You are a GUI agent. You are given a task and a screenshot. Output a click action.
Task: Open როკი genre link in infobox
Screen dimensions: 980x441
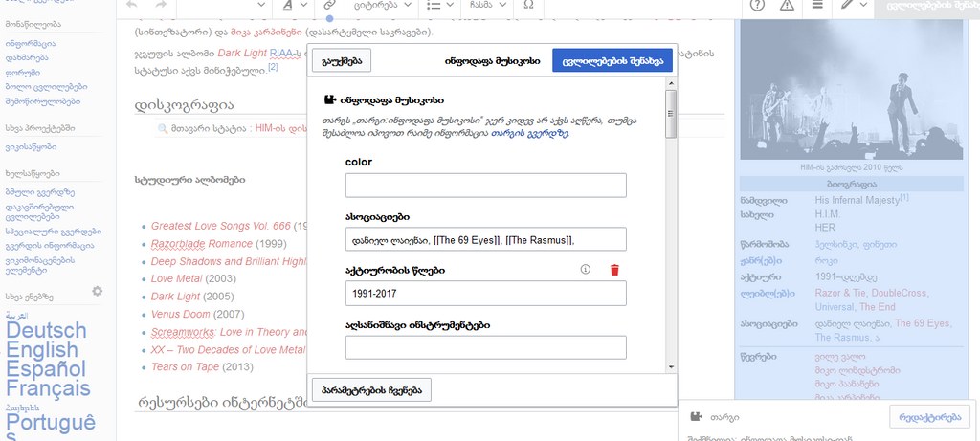(826, 260)
